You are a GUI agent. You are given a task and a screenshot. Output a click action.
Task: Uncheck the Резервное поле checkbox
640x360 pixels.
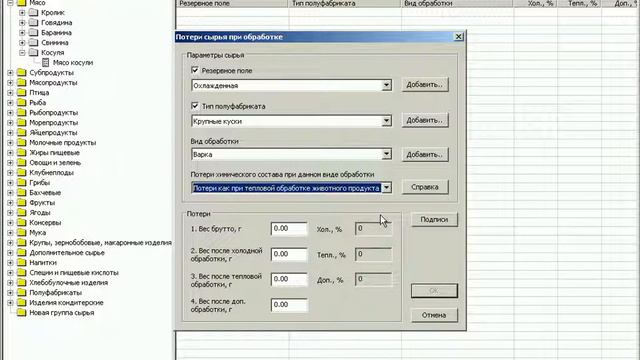point(195,70)
